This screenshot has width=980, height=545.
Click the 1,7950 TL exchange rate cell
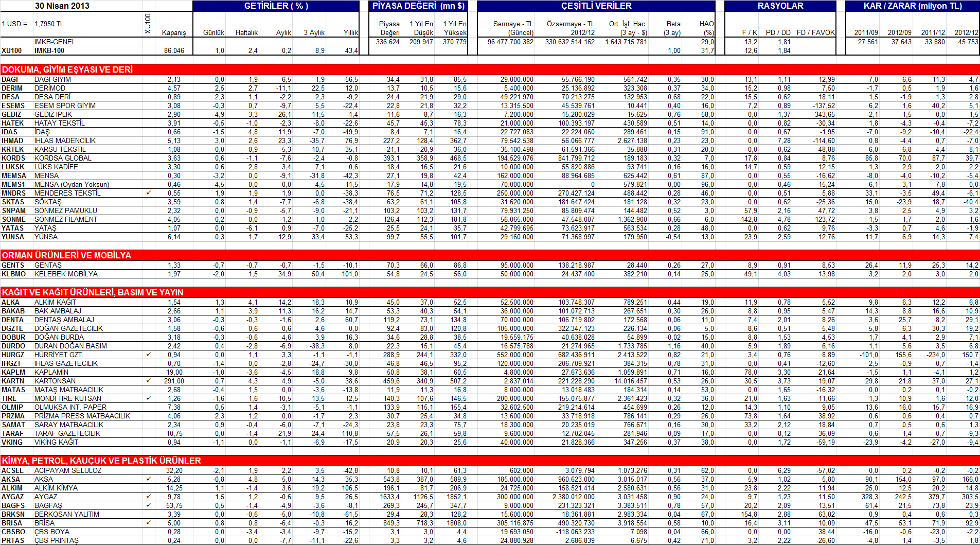tap(49, 24)
